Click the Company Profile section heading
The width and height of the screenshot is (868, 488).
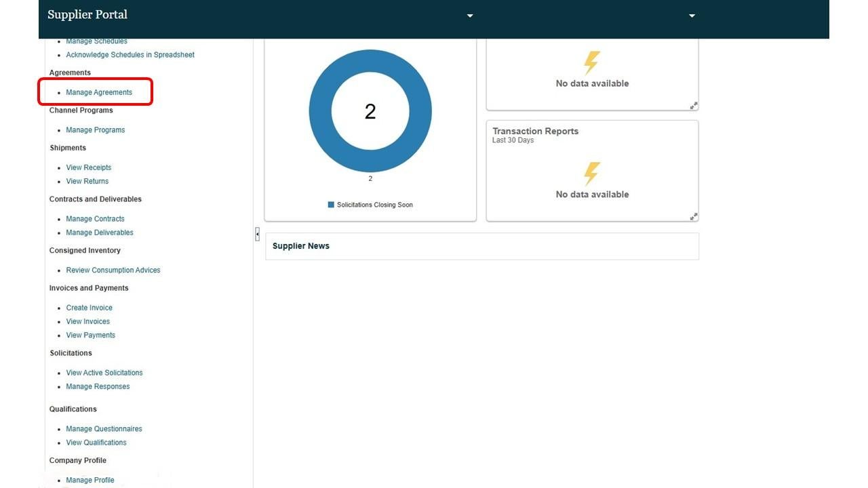click(x=78, y=461)
